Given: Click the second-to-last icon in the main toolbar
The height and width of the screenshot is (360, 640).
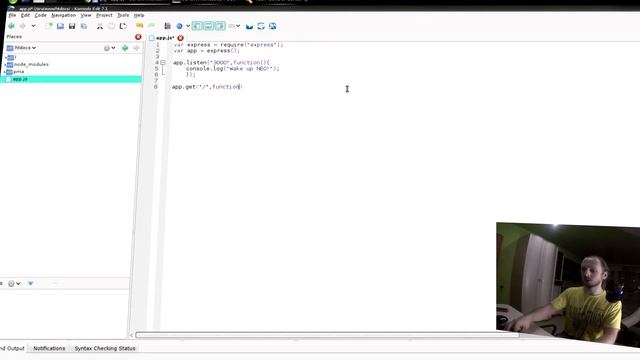Looking at the screenshot, I should point(261,26).
